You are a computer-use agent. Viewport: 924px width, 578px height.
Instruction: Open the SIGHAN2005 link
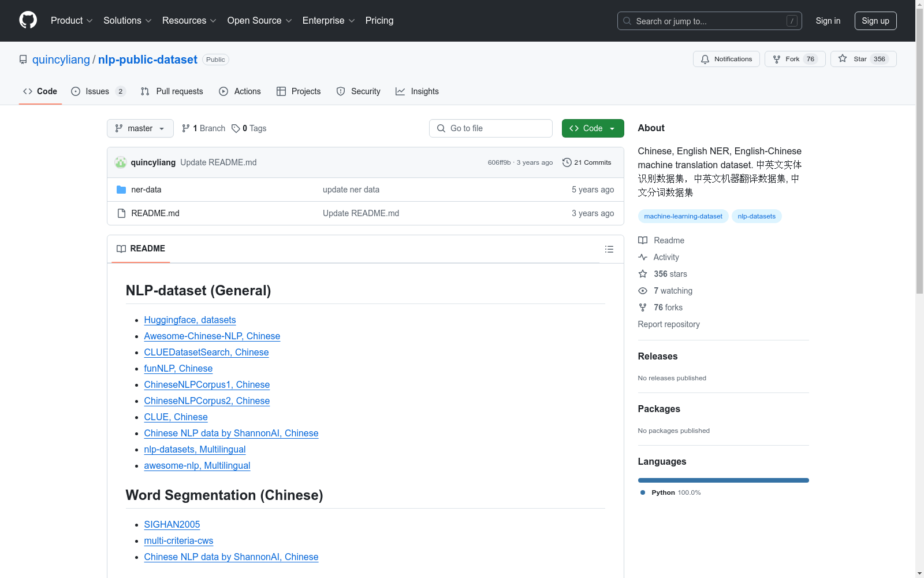pyautogui.click(x=172, y=525)
